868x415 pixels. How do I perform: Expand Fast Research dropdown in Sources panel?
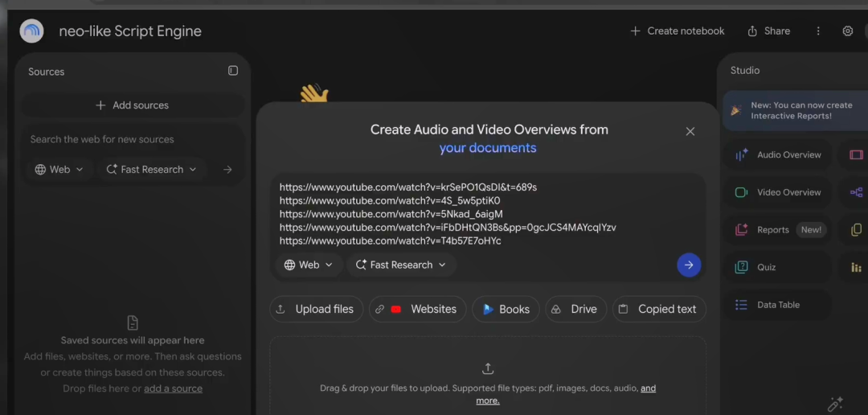pos(152,170)
